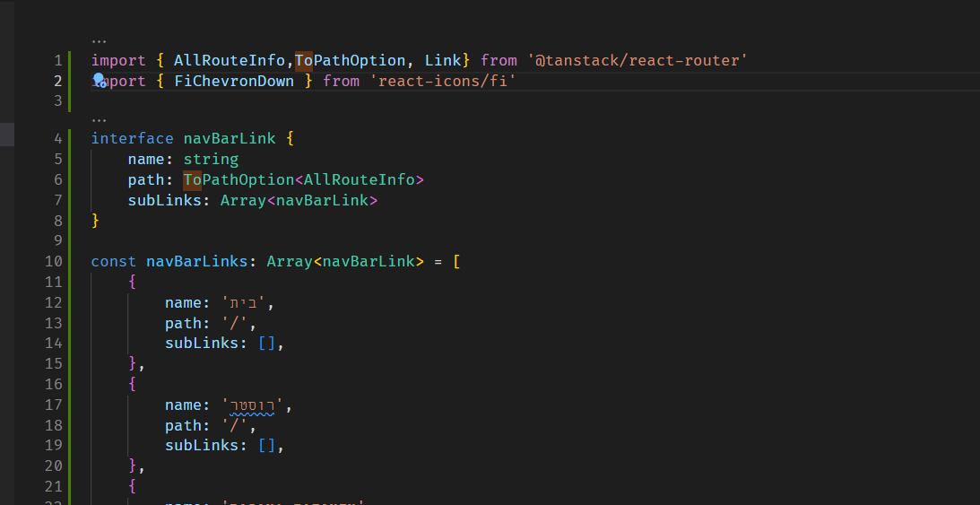Click the closing brace on line 15
Viewport: 980px width, 505px height.
click(133, 363)
